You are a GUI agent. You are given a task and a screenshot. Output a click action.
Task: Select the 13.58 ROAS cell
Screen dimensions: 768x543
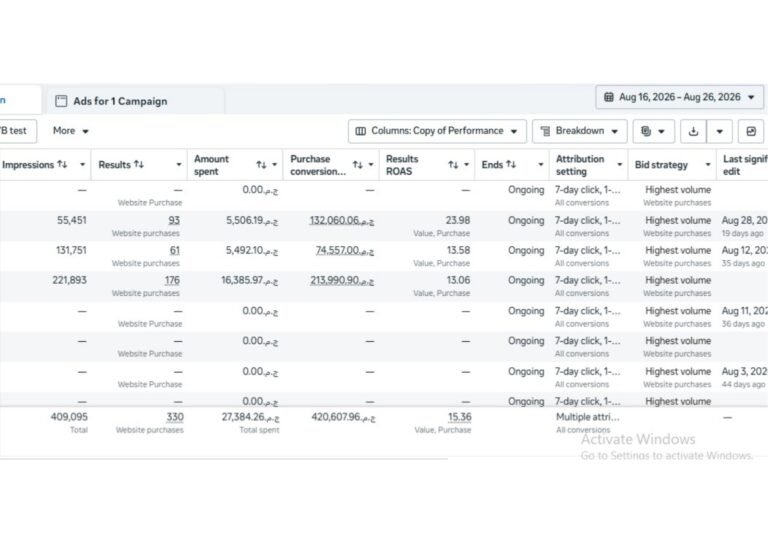[458, 250]
